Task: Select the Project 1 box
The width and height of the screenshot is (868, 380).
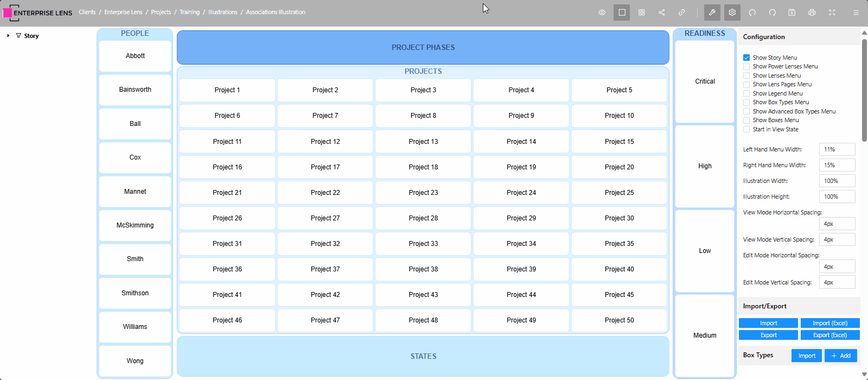Action: click(x=227, y=90)
